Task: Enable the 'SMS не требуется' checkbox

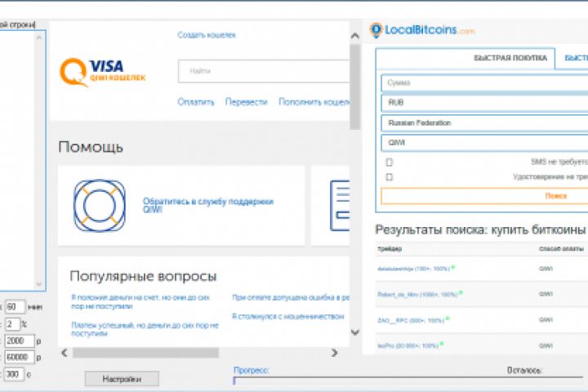Action: (390, 162)
